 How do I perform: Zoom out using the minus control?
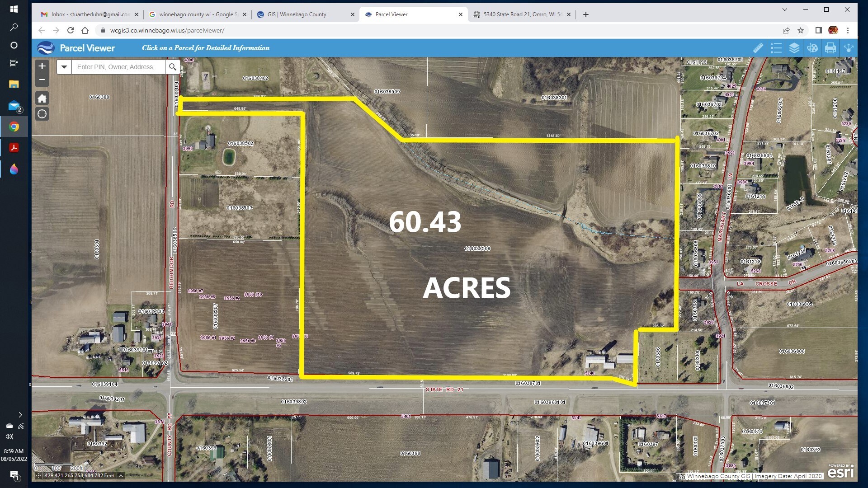[42, 80]
